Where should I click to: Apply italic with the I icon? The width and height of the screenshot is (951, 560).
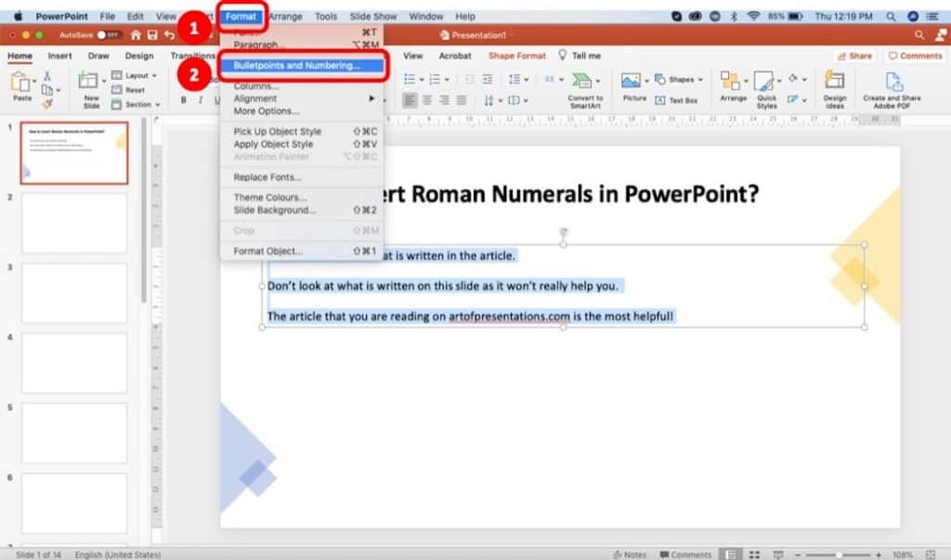click(x=201, y=100)
